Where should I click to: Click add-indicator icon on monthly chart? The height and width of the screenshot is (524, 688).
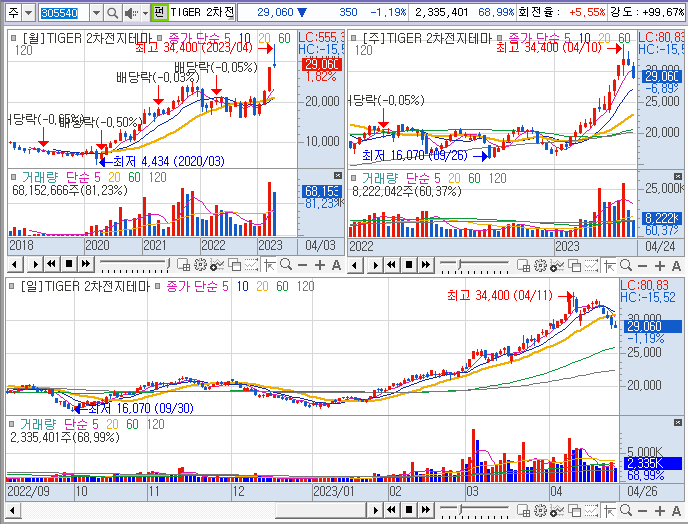coord(217,265)
